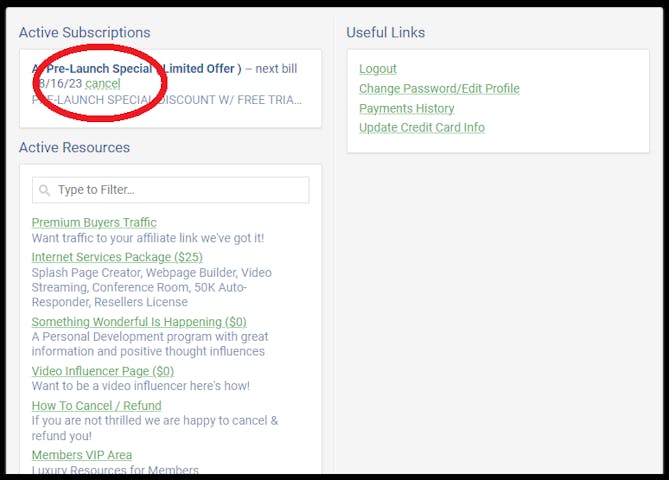Open Update Credit Card Info
The height and width of the screenshot is (480, 669).
421,127
